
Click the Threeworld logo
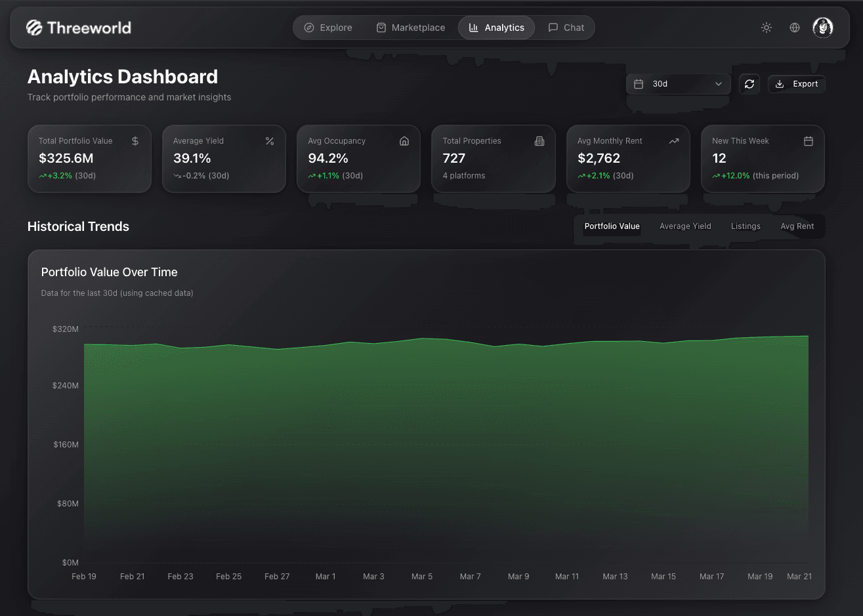point(78,28)
